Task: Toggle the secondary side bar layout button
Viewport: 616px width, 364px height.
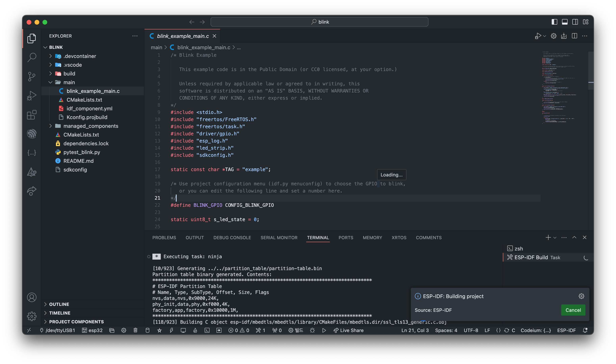Action: point(575,22)
